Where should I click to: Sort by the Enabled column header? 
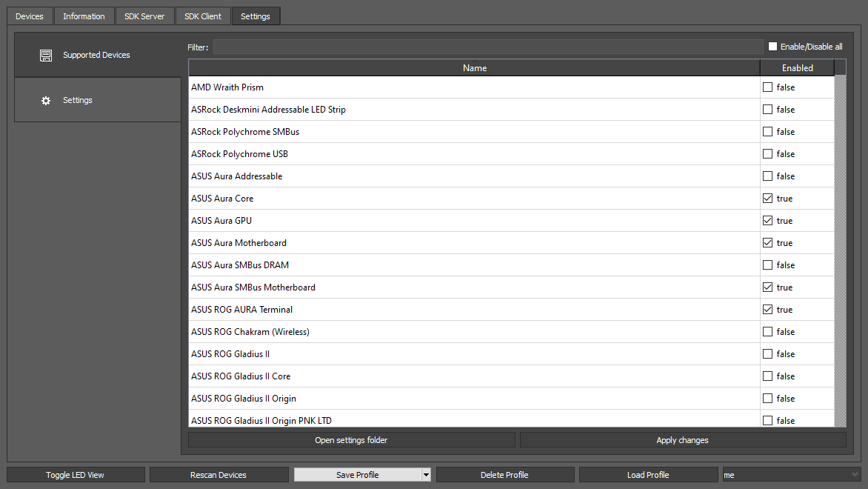point(797,67)
